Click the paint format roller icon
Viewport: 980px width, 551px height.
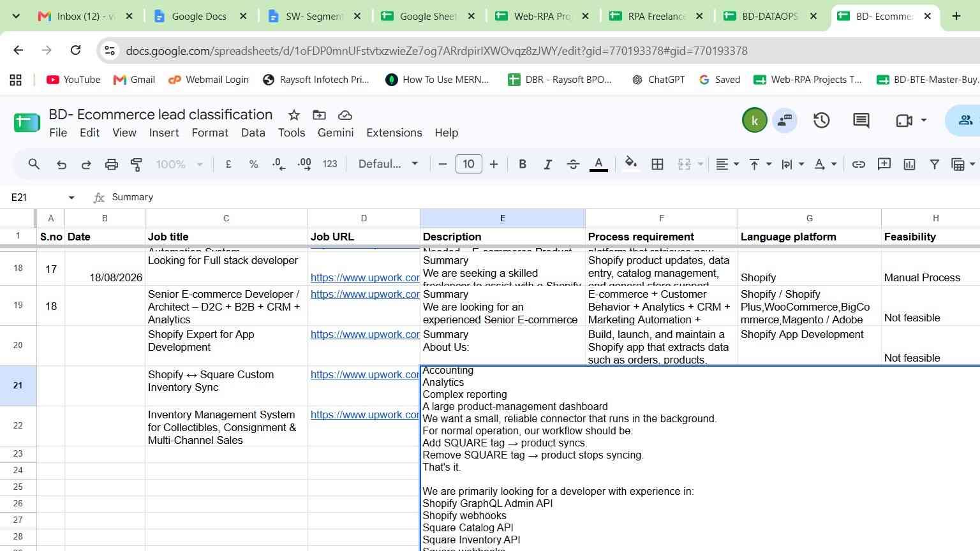[137, 165]
